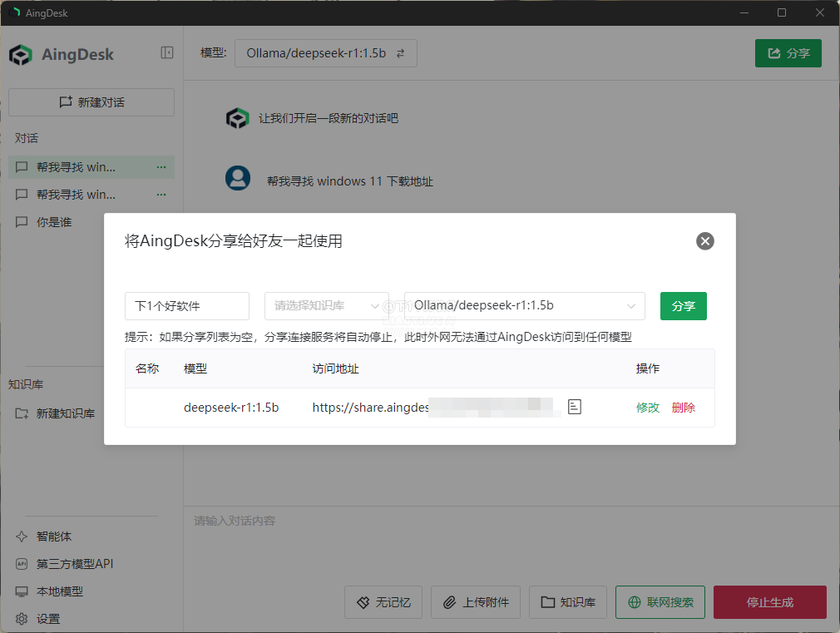Click the model switch arrows icon
The image size is (840, 633).
400,53
